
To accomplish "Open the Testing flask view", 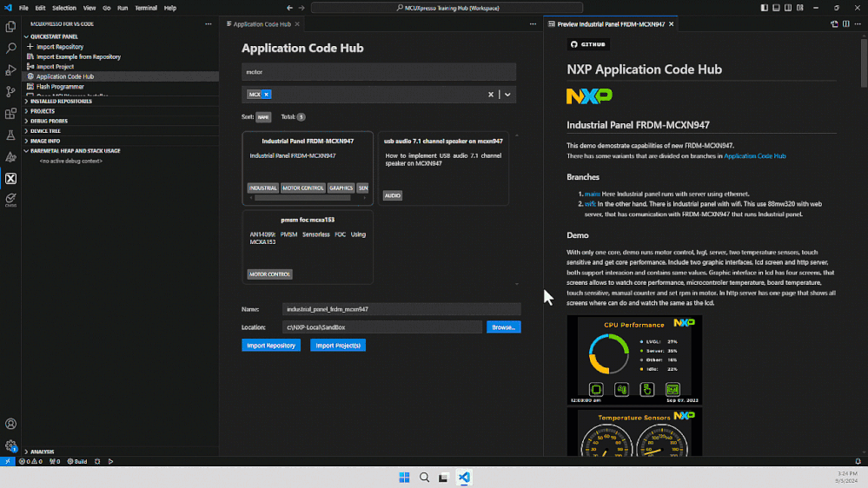I will pos(10,135).
